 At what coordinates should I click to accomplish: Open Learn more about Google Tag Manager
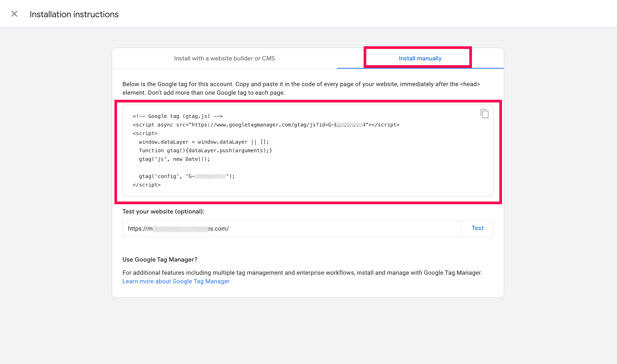tap(176, 281)
